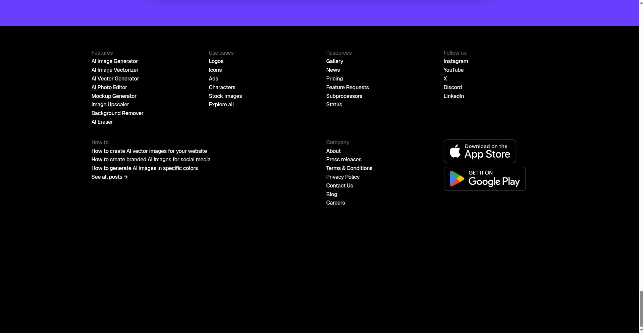Open the Logos use case

[216, 61]
